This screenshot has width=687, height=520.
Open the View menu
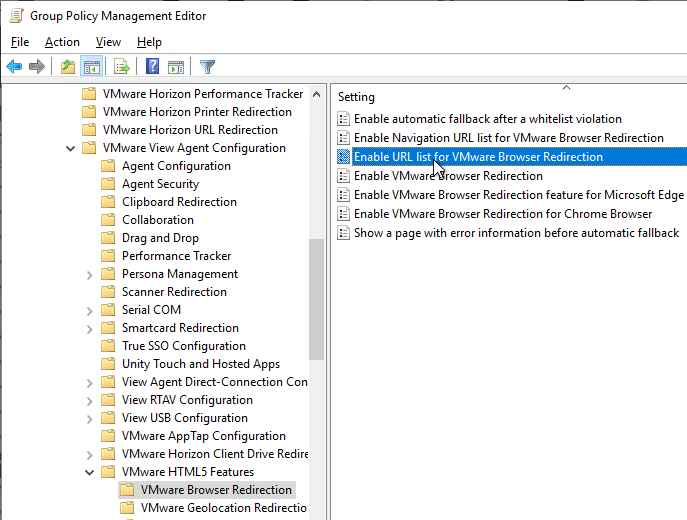click(x=108, y=42)
